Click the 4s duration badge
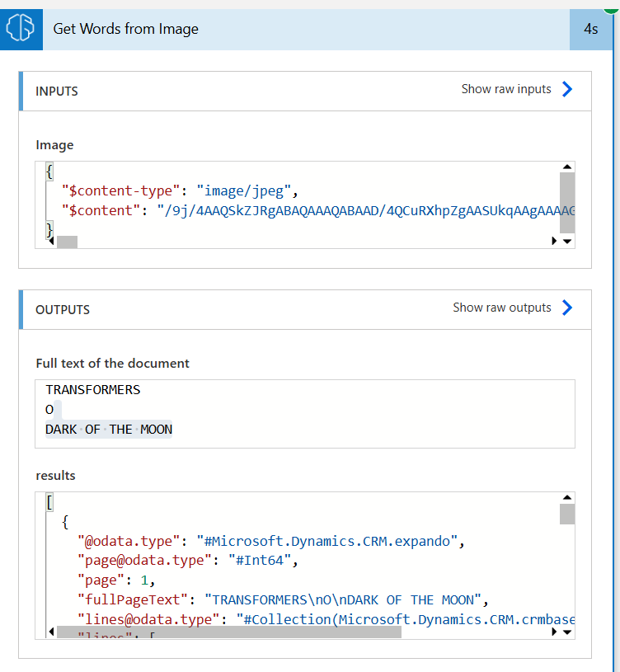 click(591, 29)
